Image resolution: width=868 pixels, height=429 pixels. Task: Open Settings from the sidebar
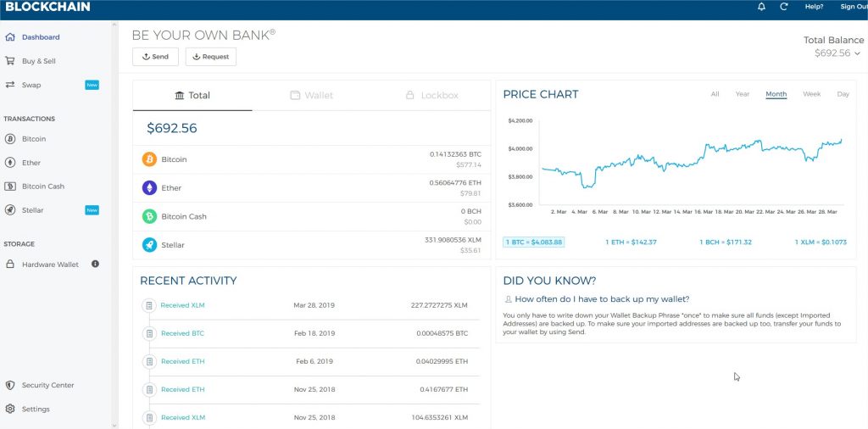36,409
